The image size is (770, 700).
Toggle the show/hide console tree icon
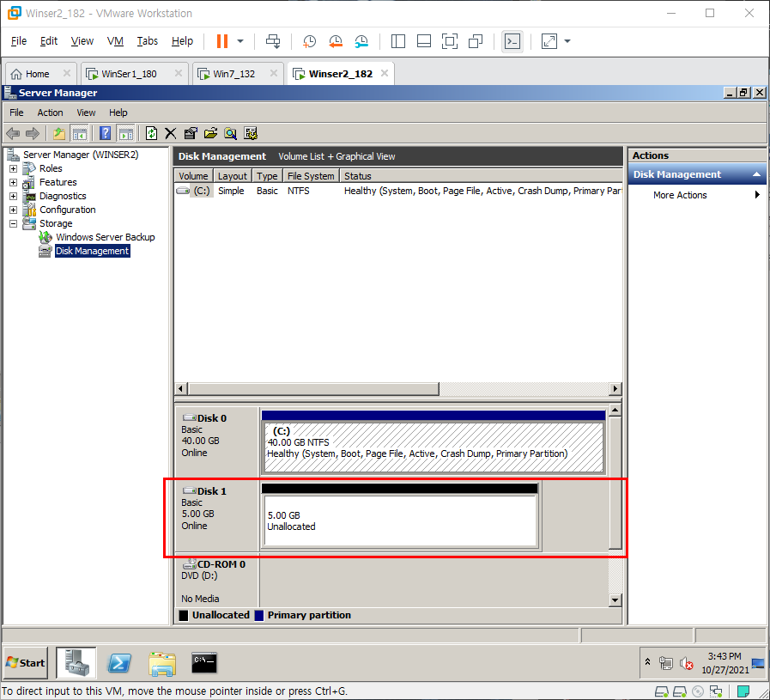coord(79,133)
